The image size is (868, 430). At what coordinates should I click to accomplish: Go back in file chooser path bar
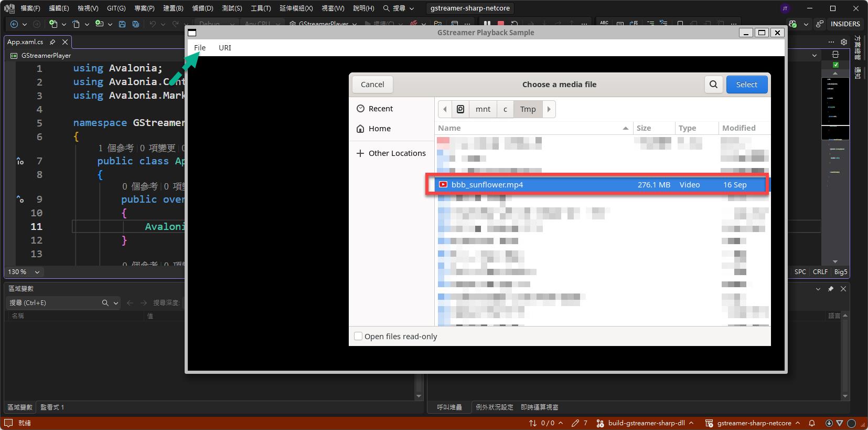[445, 109]
